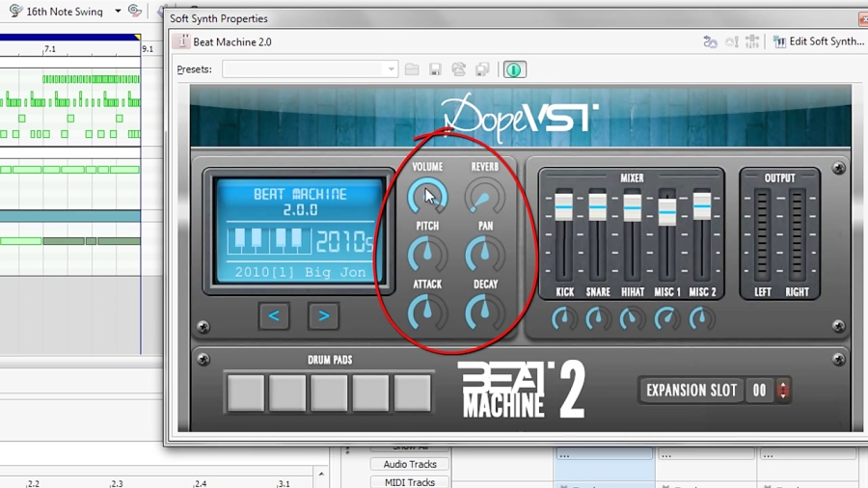Click the knob below Misc 1 channel
Viewport: 868px width, 488px height.
click(667, 319)
